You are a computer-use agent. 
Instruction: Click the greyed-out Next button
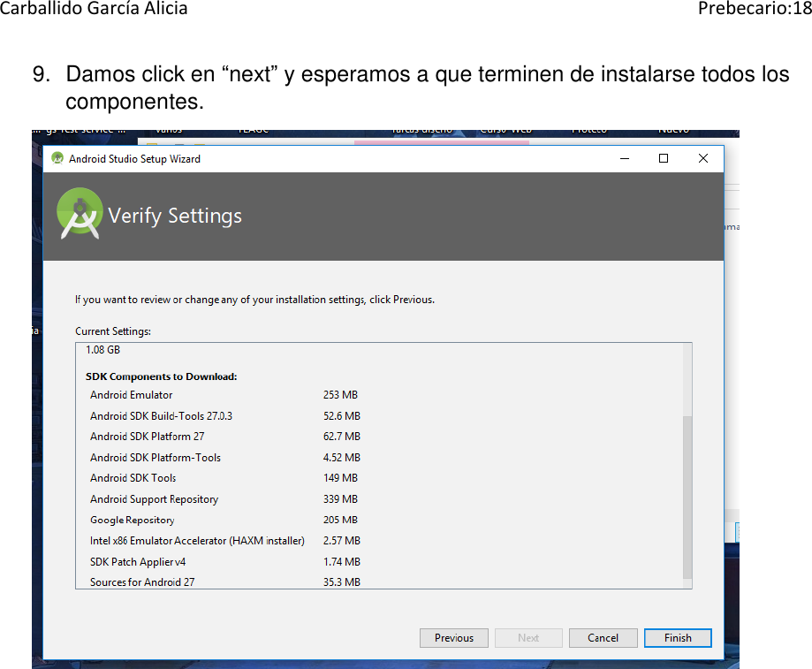point(528,638)
